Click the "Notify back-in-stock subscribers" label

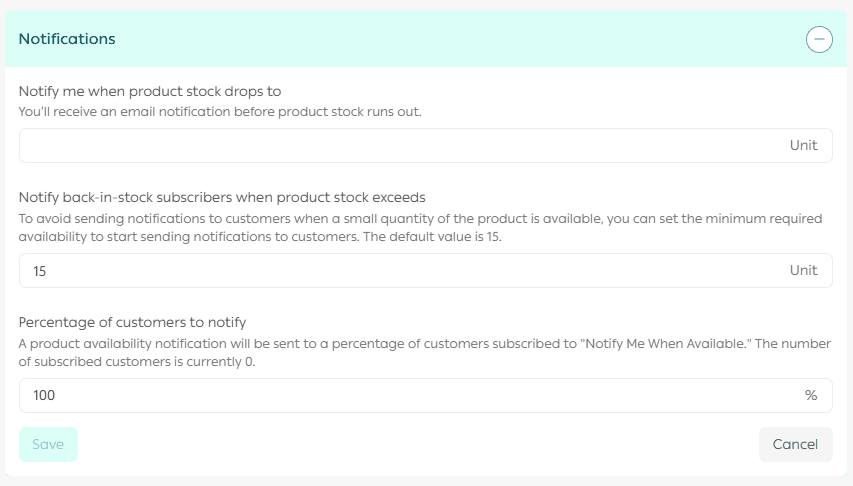click(x=222, y=197)
